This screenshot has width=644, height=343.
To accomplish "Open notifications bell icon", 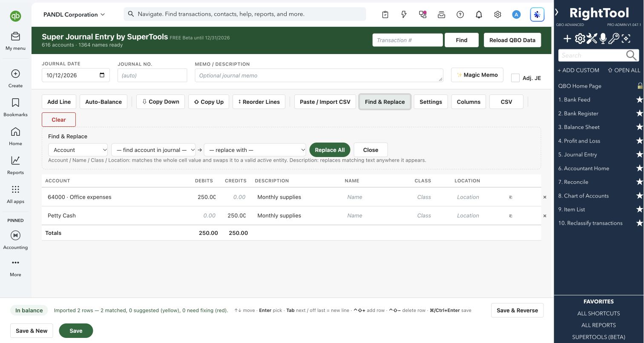I will point(479,14).
